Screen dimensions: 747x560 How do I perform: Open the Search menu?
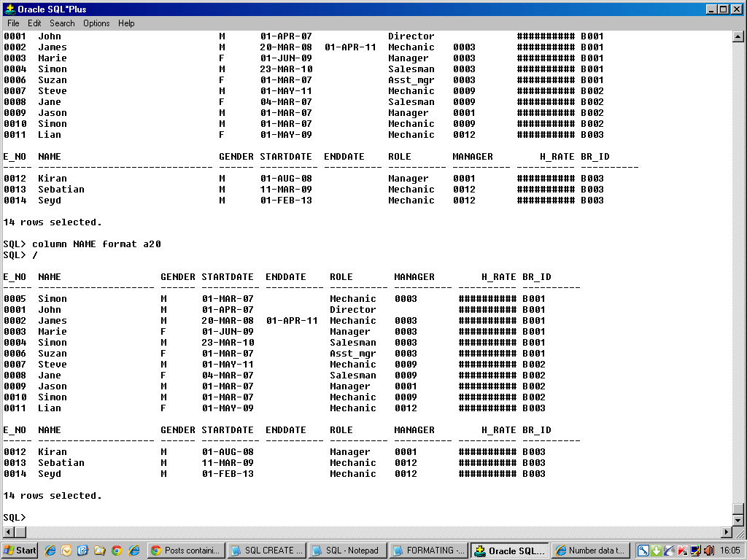coord(62,23)
